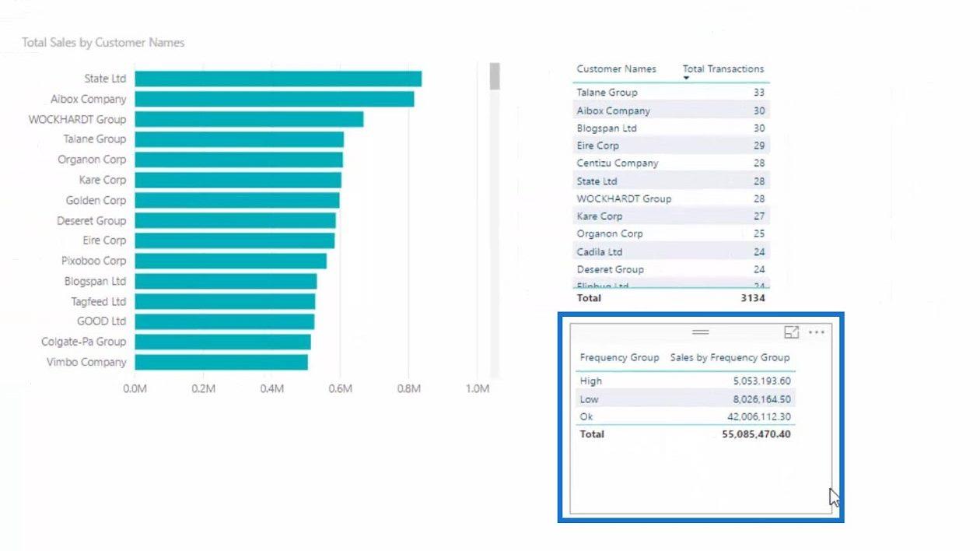Select Eire Corp row in transactions table

coord(671,146)
